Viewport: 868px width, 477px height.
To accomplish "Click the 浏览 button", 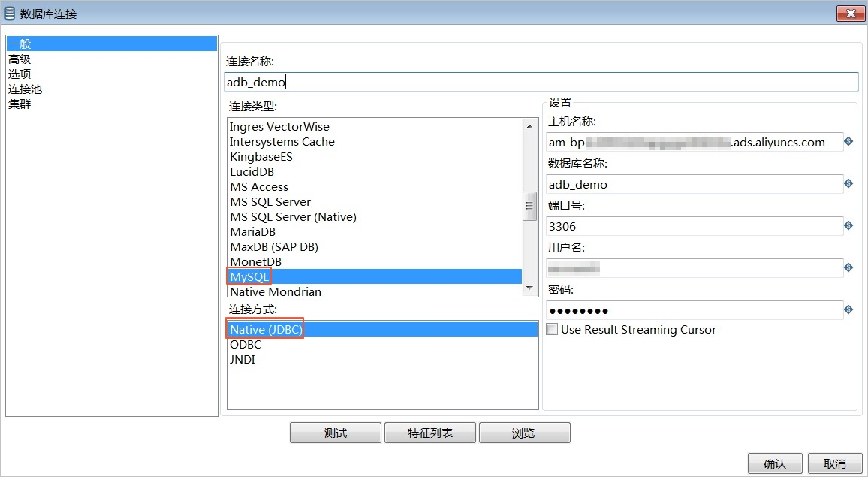I will [x=524, y=433].
